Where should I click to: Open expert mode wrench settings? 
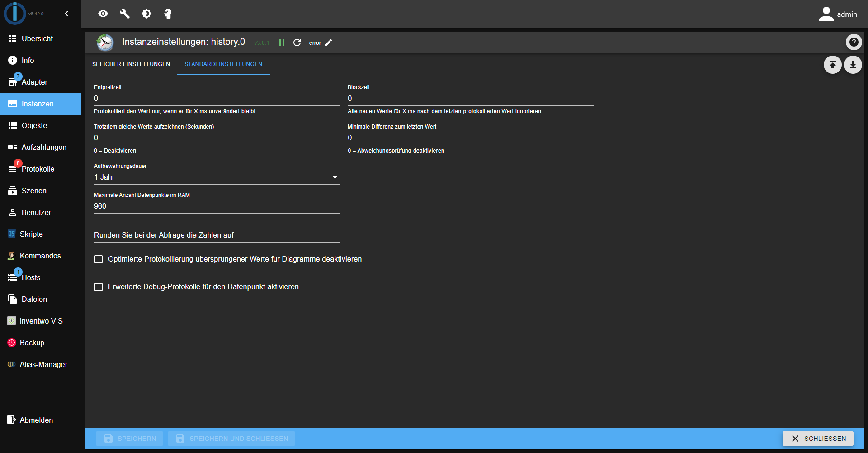[x=125, y=14]
